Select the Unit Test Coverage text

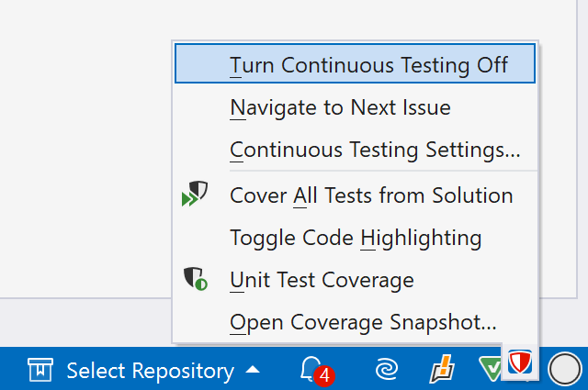click(322, 280)
